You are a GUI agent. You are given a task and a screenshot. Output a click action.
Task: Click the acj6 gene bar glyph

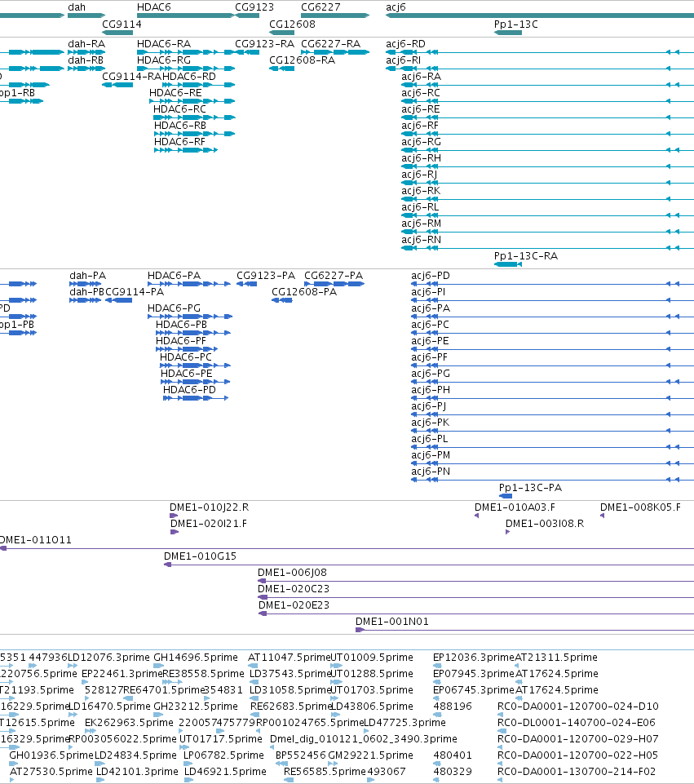click(540, 16)
